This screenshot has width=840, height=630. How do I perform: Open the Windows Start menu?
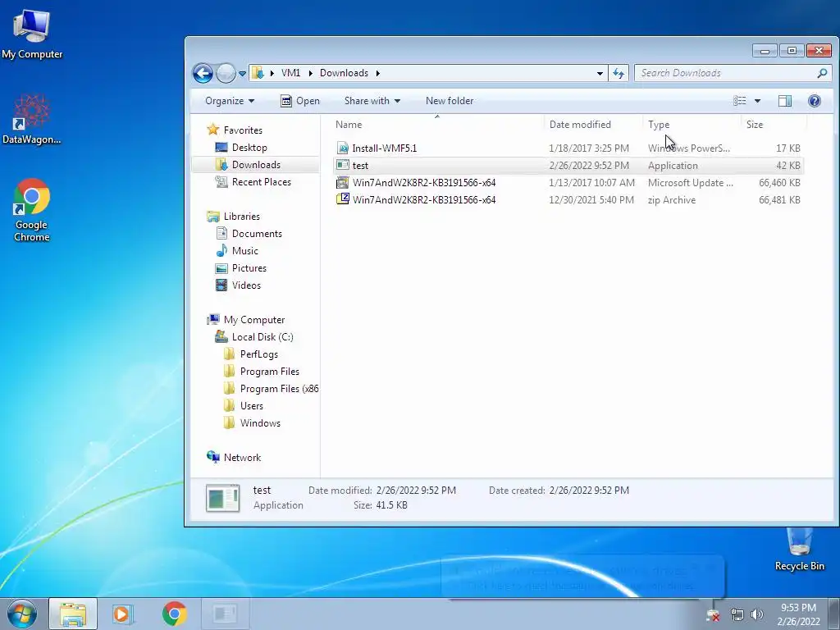[22, 614]
